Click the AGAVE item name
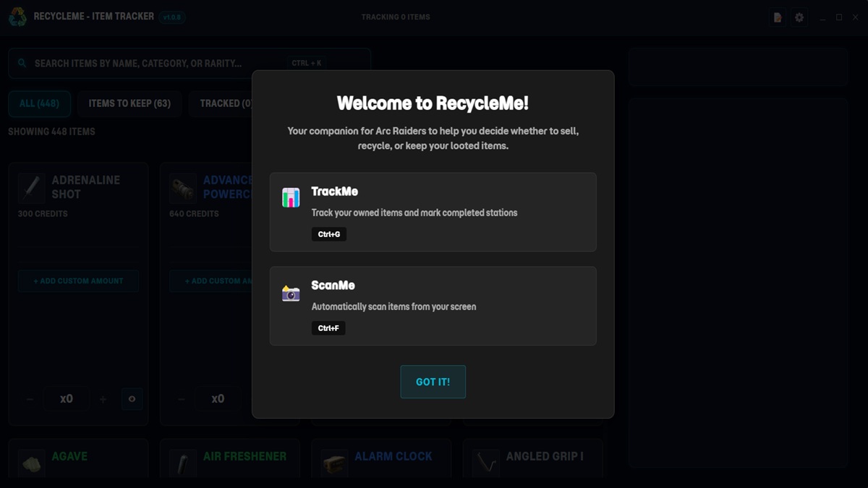The width and height of the screenshot is (868, 488). [69, 456]
